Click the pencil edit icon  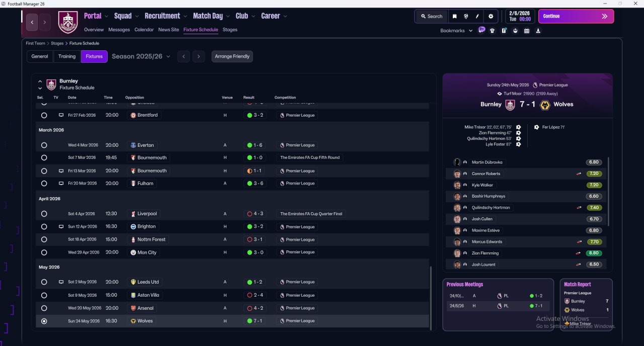coord(477,16)
